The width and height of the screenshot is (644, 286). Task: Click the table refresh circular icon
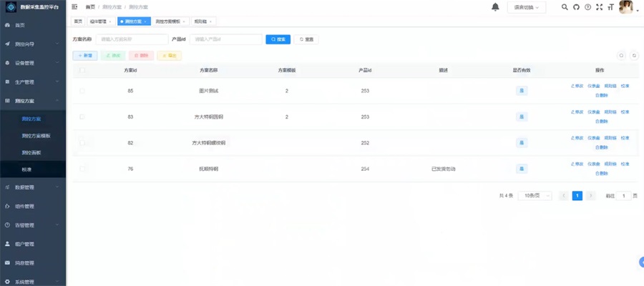point(633,55)
